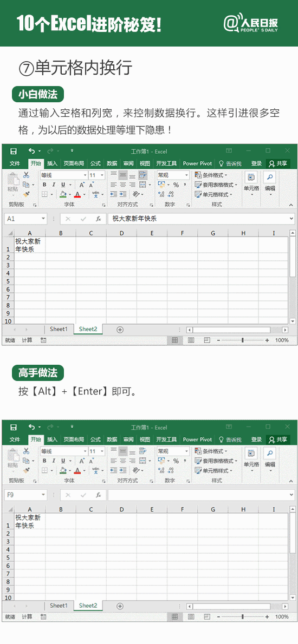
Task: Click 登录 sign-in in the F9 Excel window
Action: pyautogui.click(x=256, y=439)
